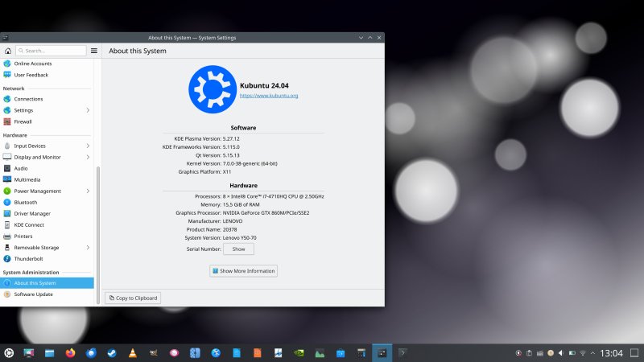Screen dimensions: 644x362
Task: Reveal the serial number with Show
Action: (238, 249)
